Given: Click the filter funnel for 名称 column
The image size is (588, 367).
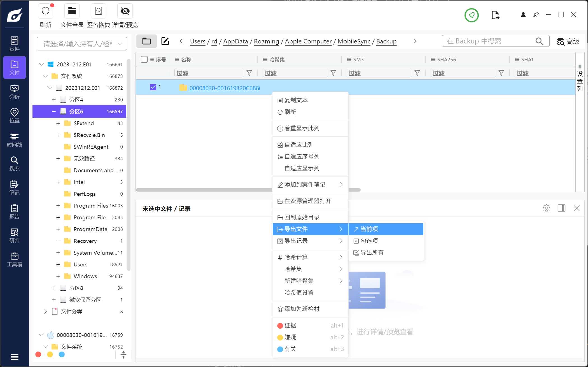Looking at the screenshot, I should 249,73.
